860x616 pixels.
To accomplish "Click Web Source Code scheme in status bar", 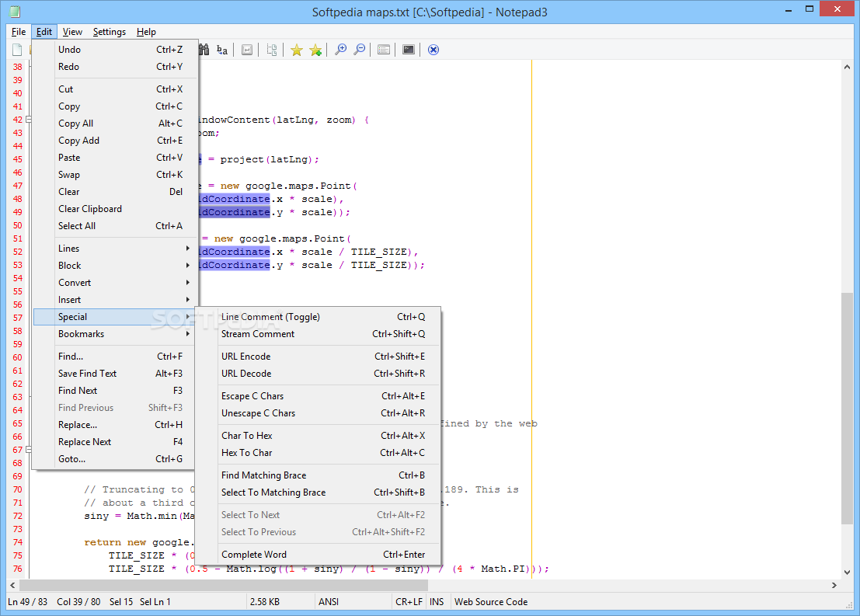I will tap(491, 602).
